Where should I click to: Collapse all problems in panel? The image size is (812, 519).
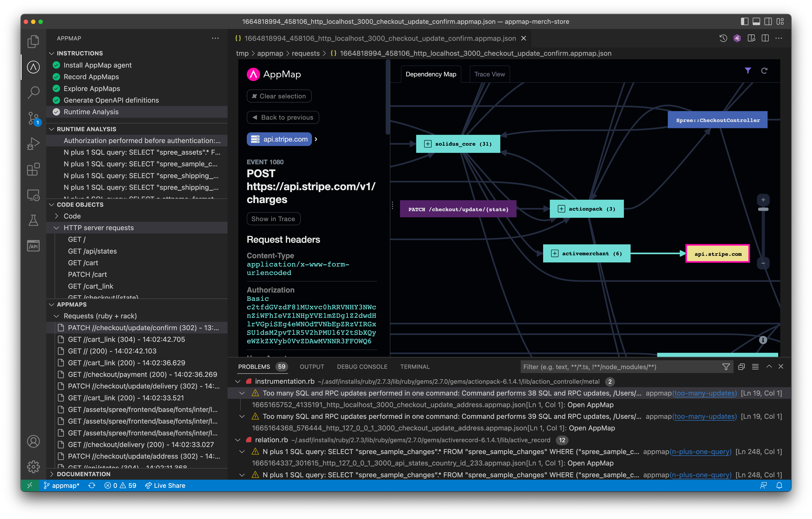741,367
